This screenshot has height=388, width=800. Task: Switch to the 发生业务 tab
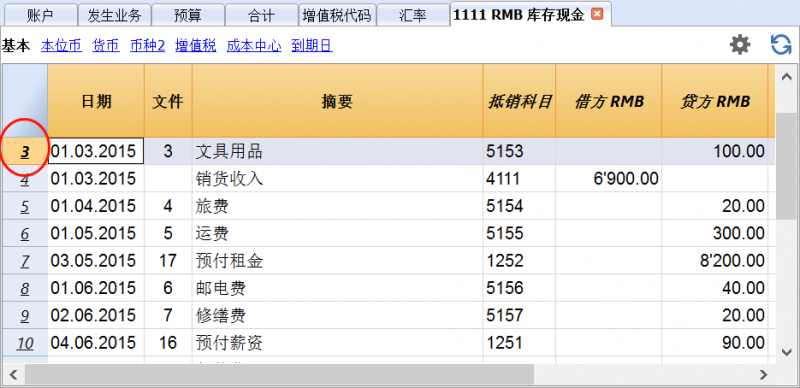pyautogui.click(x=114, y=15)
